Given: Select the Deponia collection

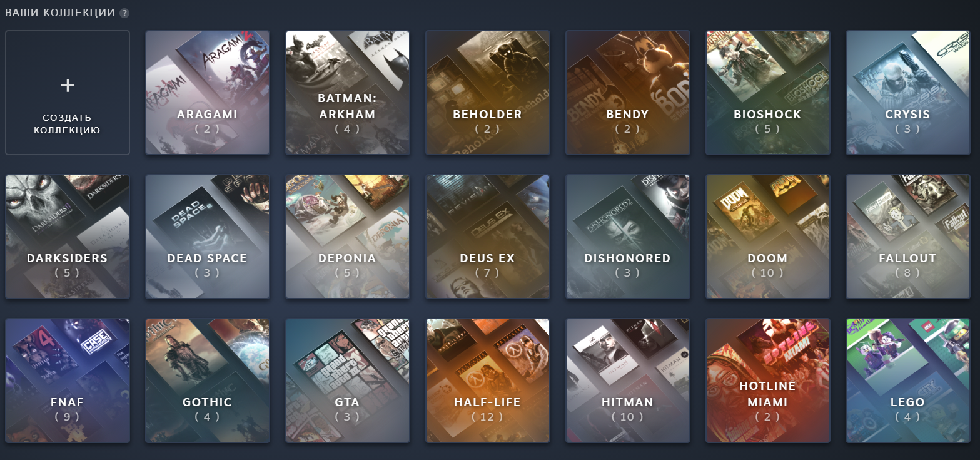Looking at the screenshot, I should point(348,237).
